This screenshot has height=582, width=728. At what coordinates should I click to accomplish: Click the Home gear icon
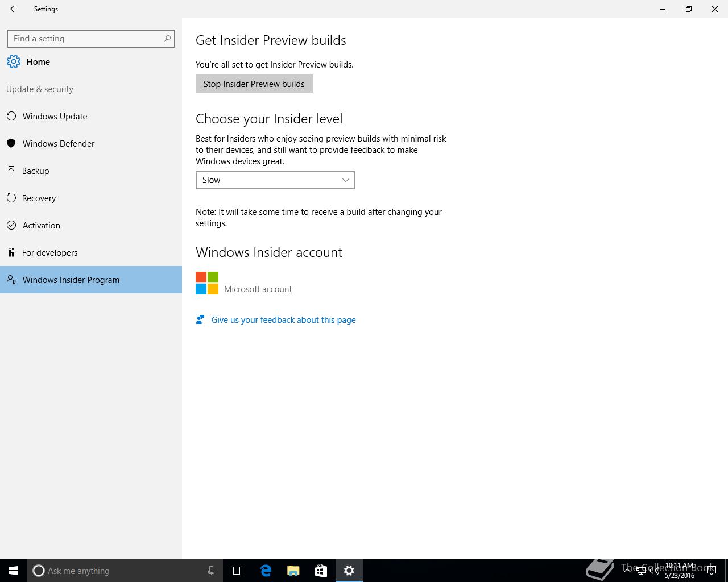point(14,61)
